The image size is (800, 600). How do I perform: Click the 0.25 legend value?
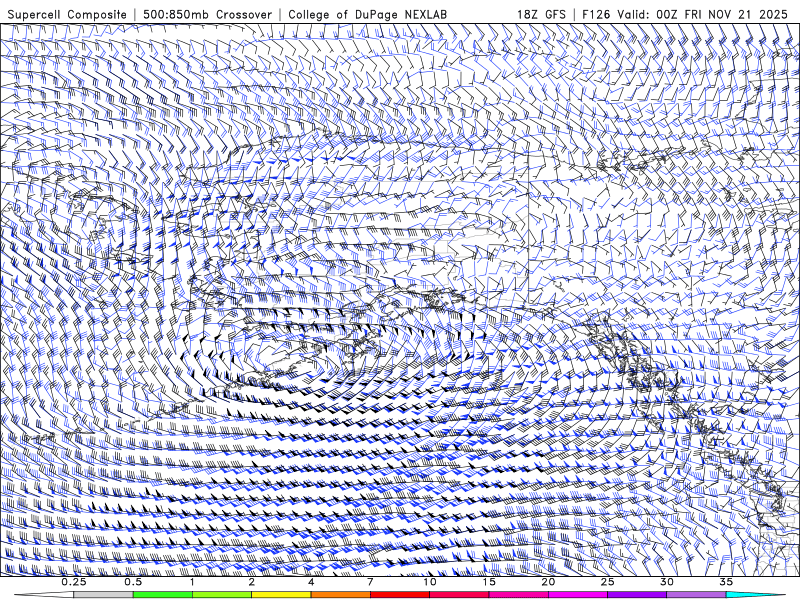click(x=74, y=582)
